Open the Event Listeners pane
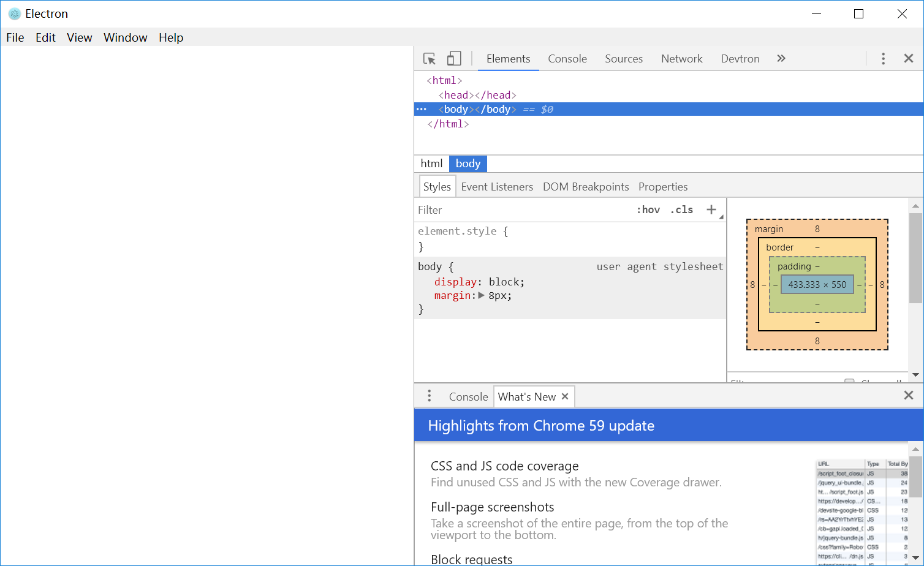Screen dimensions: 924x566 pos(497,187)
